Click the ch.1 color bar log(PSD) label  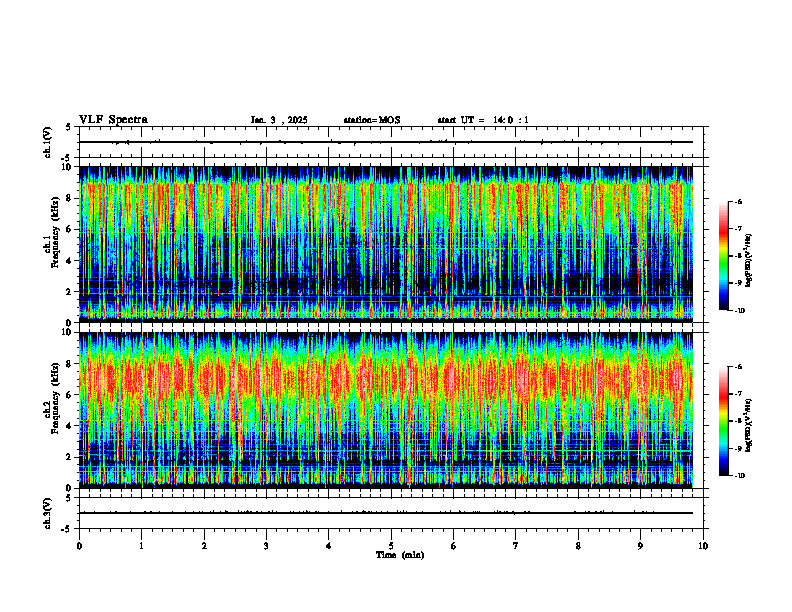[x=749, y=261]
